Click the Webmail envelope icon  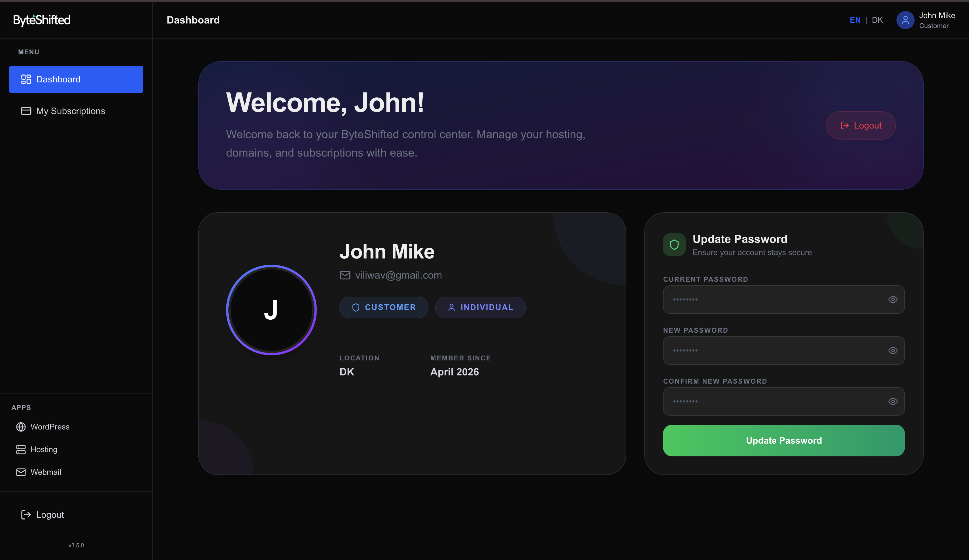coord(21,472)
